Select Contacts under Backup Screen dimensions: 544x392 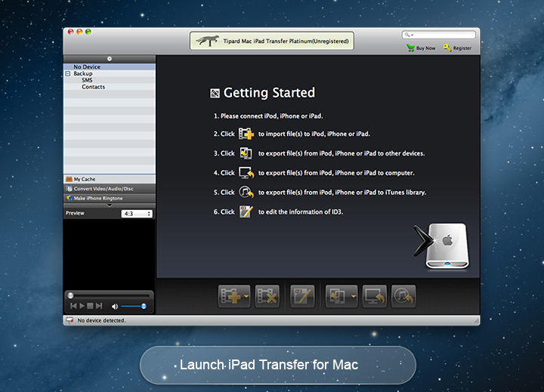94,87
